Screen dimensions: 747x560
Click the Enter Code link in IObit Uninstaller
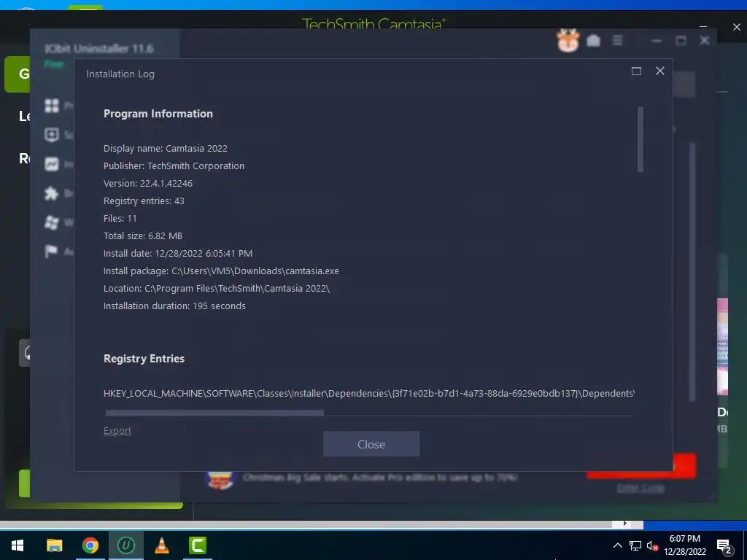[640, 488]
